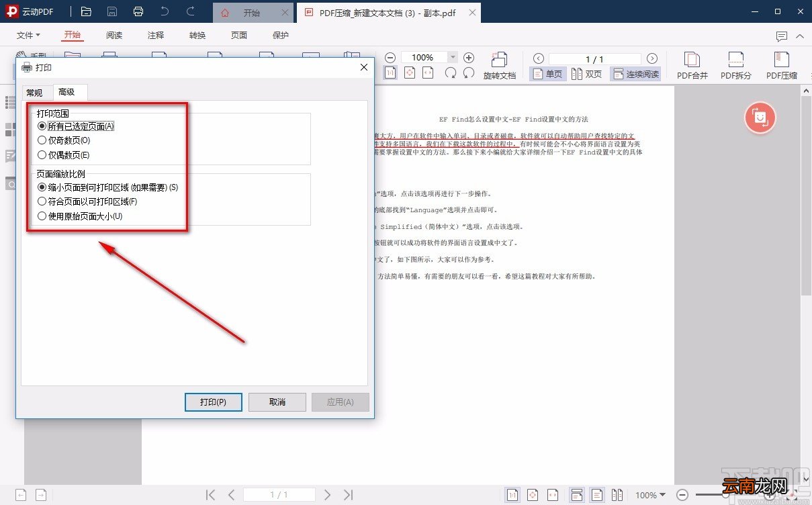This screenshot has width=812, height=505.
Task: Switch to the 常规 tab in print dialog
Action: (34, 93)
